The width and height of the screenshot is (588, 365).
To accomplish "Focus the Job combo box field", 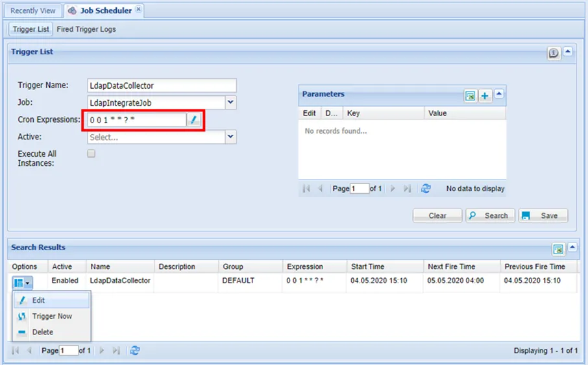I will coord(156,102).
